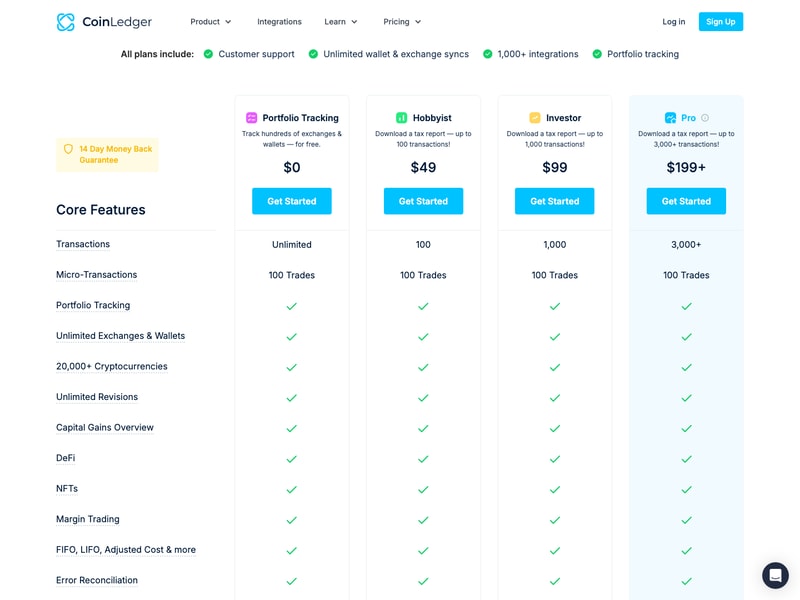The image size is (800, 600).
Task: Click the Unlimited Exchanges & Wallets label
Action: pos(120,336)
